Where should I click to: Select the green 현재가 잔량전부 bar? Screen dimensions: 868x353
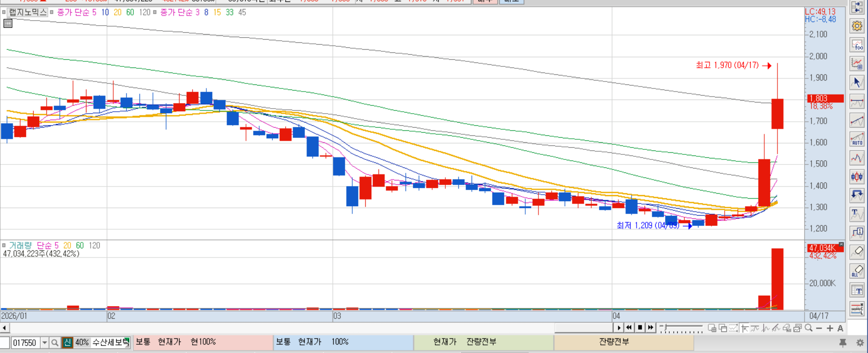484,342
